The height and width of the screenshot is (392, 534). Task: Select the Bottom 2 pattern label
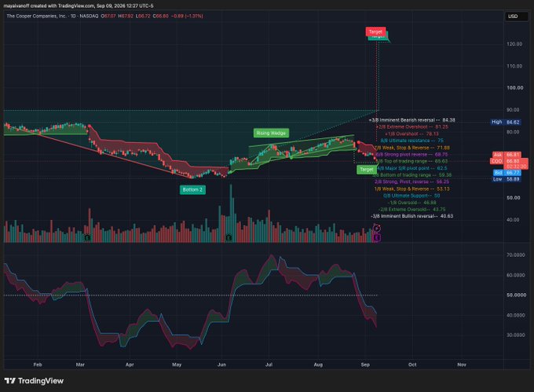click(192, 189)
